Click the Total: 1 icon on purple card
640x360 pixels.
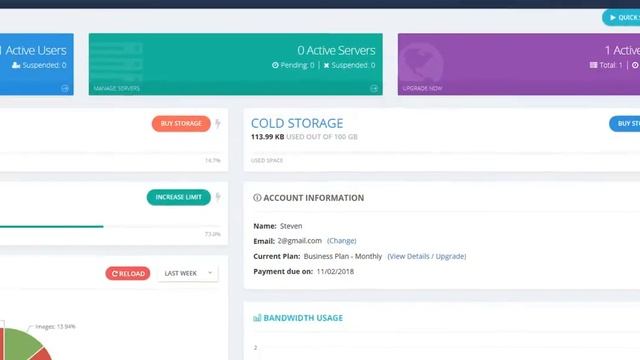click(x=593, y=65)
